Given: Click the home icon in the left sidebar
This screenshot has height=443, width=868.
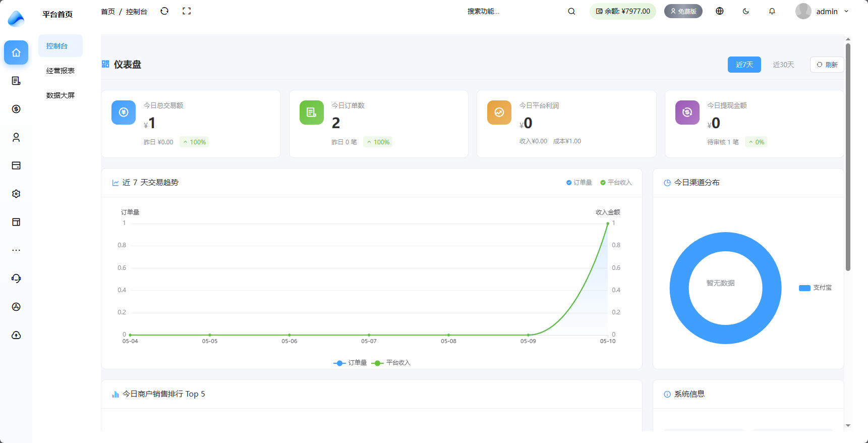Looking at the screenshot, I should tap(16, 52).
